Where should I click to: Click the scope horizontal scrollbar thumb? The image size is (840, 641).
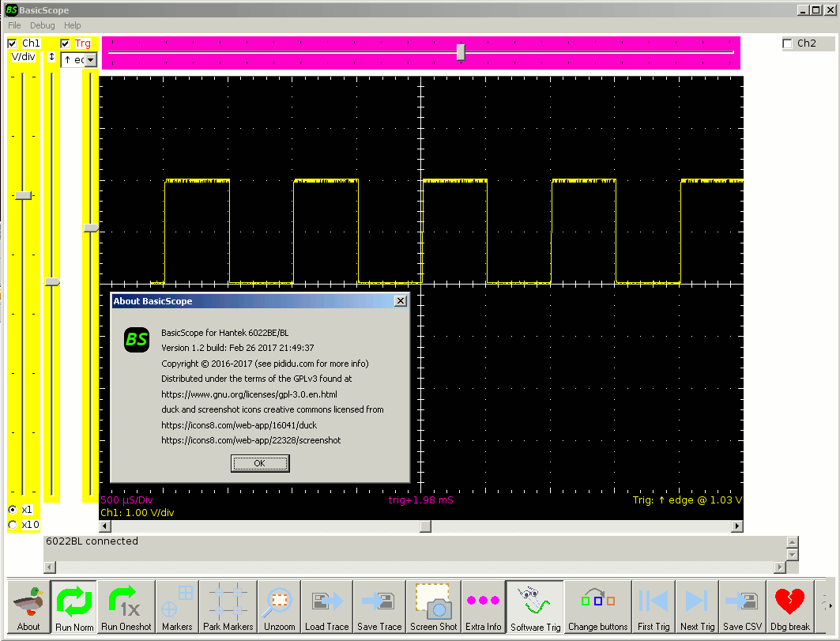click(x=425, y=526)
